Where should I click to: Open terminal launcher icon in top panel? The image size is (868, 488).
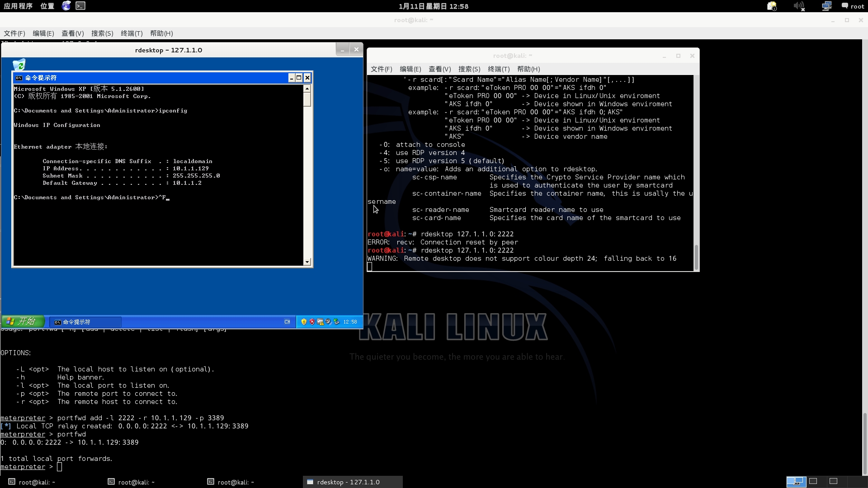click(x=80, y=6)
